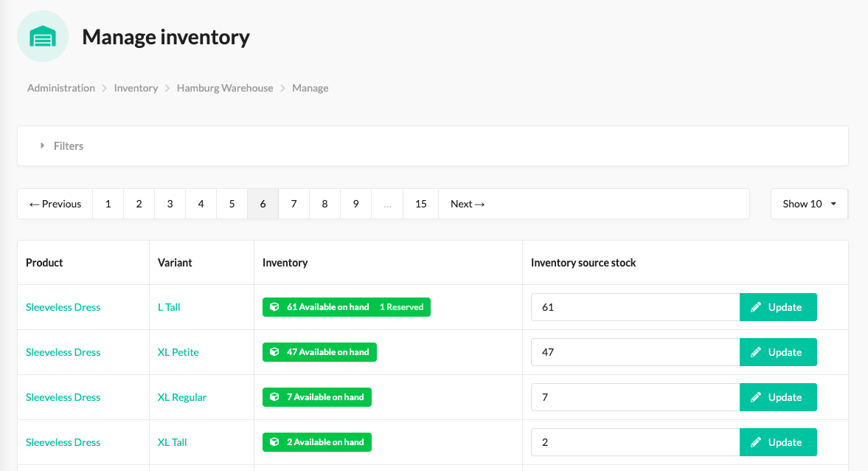
Task: Click pencil icon in XL Tall Update button
Action: [756, 442]
